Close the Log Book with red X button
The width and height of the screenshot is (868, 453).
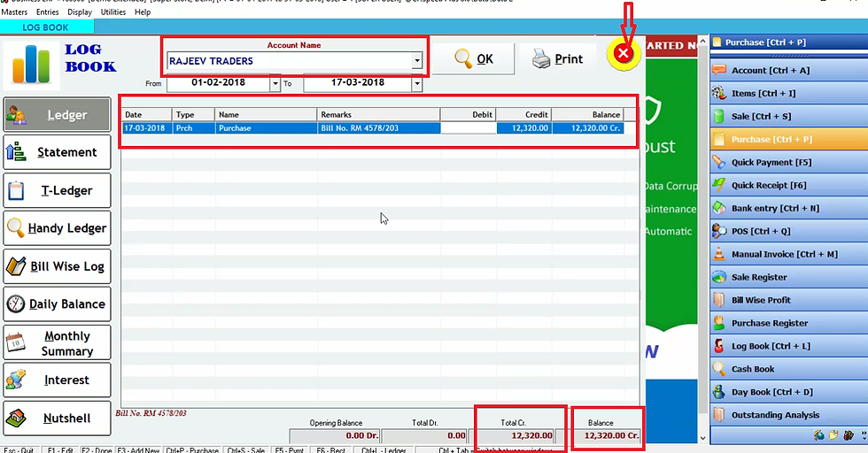(624, 54)
